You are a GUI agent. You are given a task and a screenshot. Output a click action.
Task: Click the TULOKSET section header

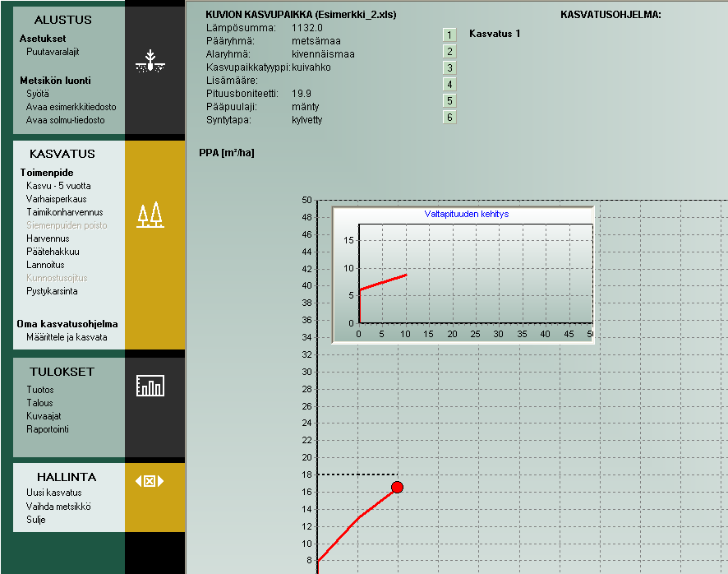pos(62,372)
